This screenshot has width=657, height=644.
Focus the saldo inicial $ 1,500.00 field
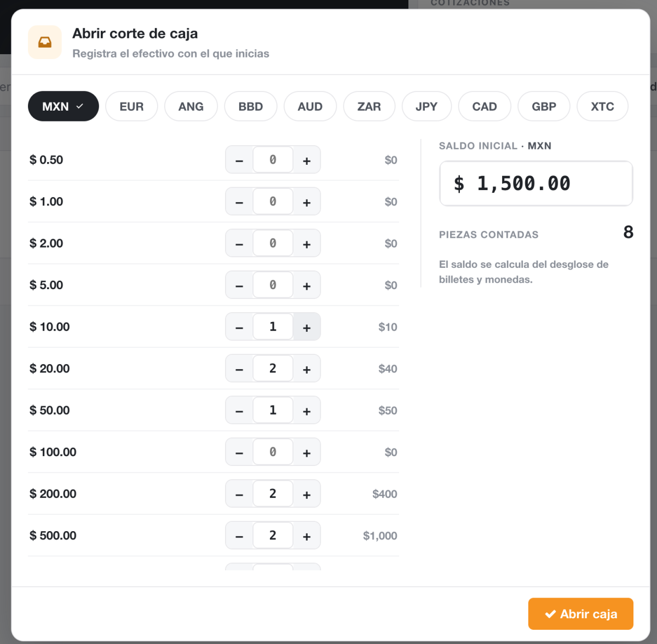click(536, 183)
